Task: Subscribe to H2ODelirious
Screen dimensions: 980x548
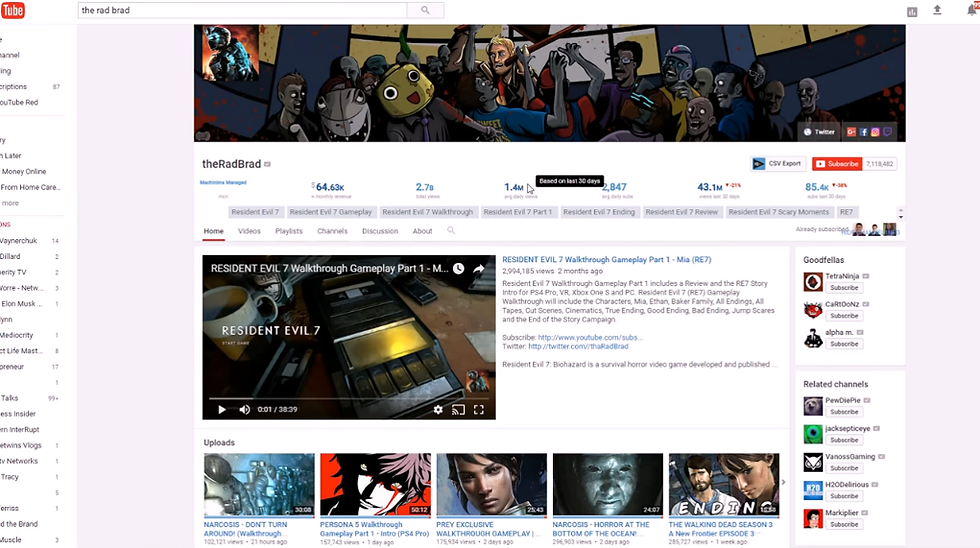Action: pos(844,496)
